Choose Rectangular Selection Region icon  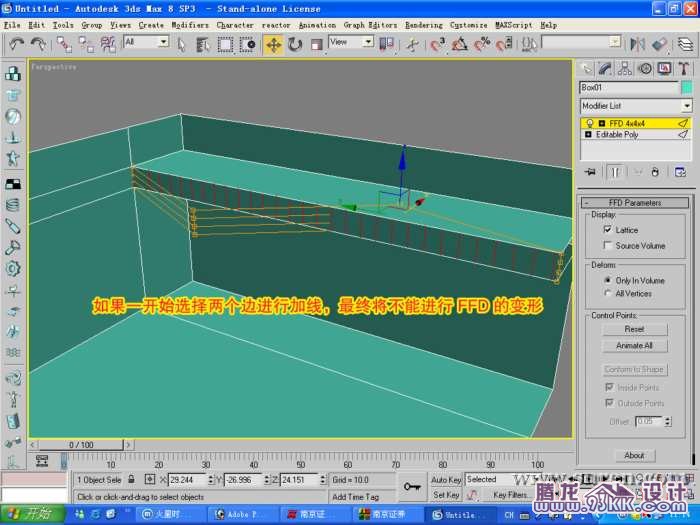pyautogui.click(x=225, y=44)
